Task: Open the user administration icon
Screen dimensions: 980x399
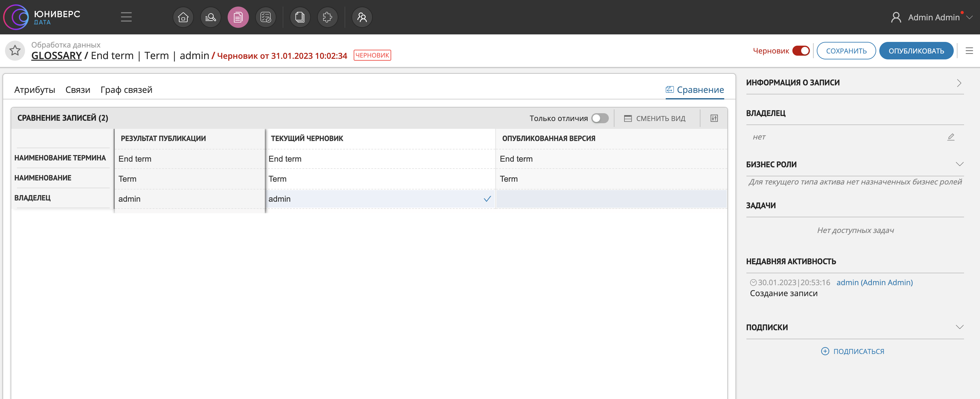Action: pyautogui.click(x=362, y=17)
